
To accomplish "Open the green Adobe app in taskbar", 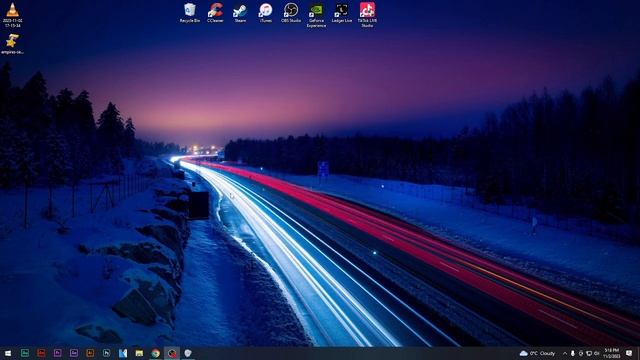I will [25, 353].
